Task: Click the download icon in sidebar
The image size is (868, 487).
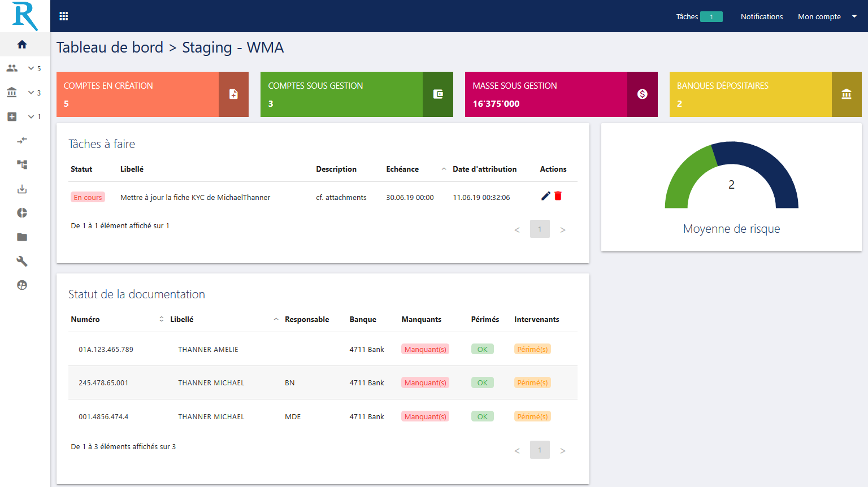Action: [22, 189]
